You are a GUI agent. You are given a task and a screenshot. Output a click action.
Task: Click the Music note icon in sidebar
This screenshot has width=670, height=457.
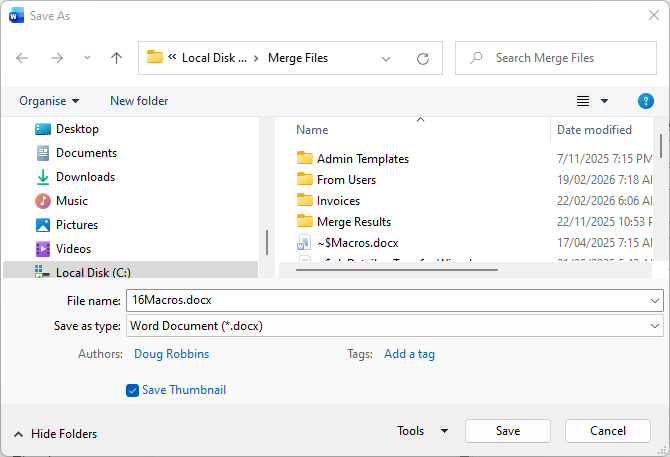[x=43, y=201]
